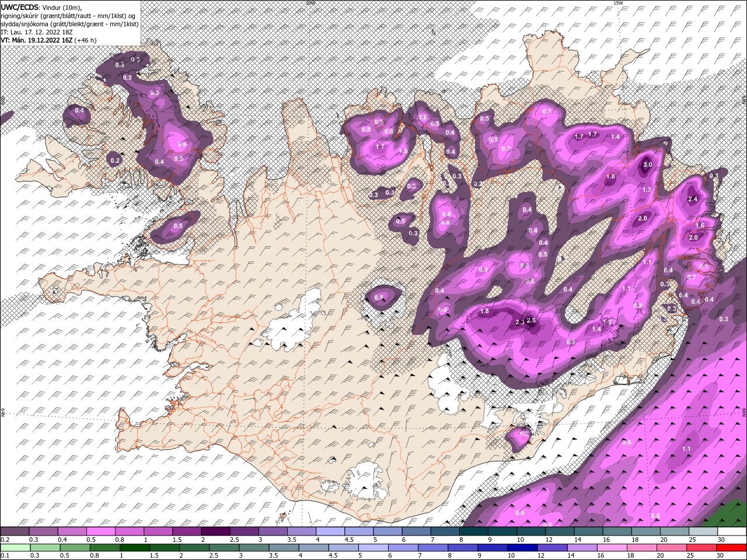Screen dimensions: 747x560
Task: Choose the deep blue 10 swatch in rain legend
Action: 523,548
